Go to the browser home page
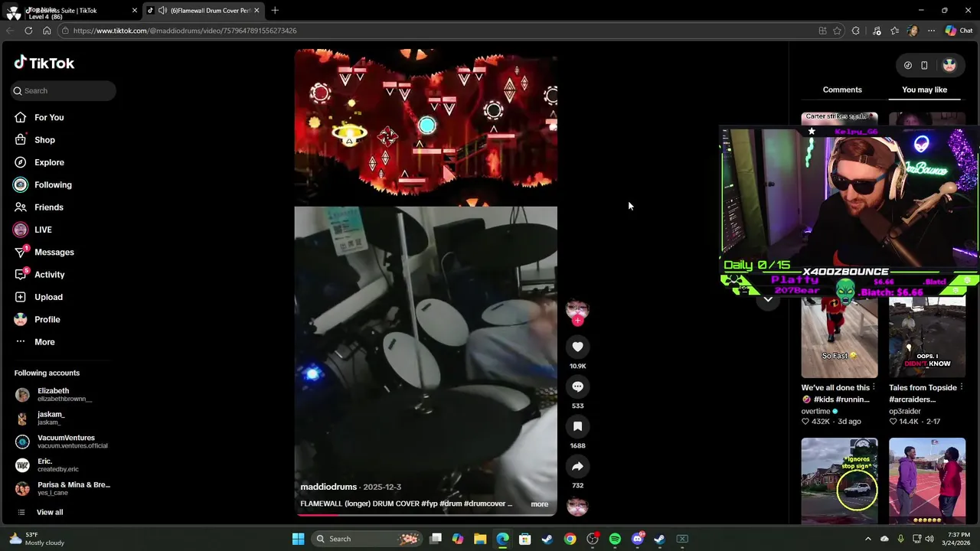 tap(47, 31)
